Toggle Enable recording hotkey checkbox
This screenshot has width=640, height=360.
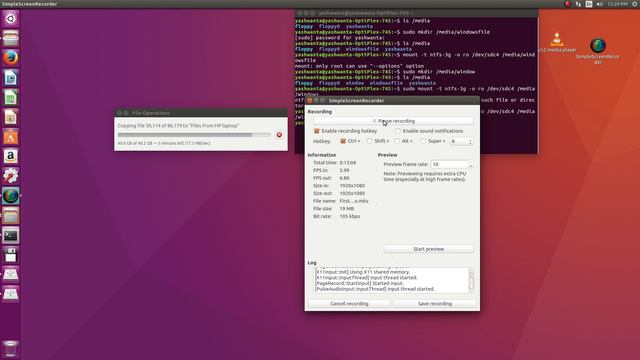(316, 131)
